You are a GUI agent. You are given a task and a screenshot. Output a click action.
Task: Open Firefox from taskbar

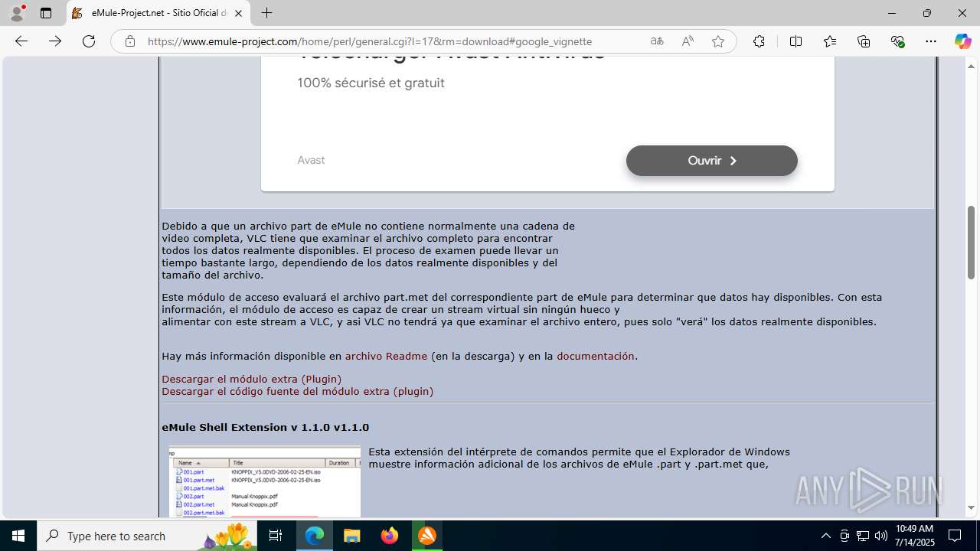(x=390, y=536)
